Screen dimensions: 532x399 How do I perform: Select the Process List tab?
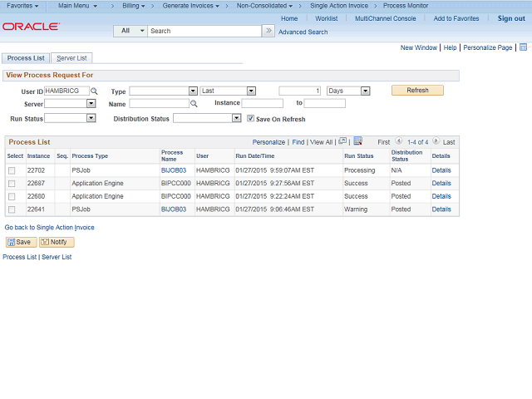26,58
